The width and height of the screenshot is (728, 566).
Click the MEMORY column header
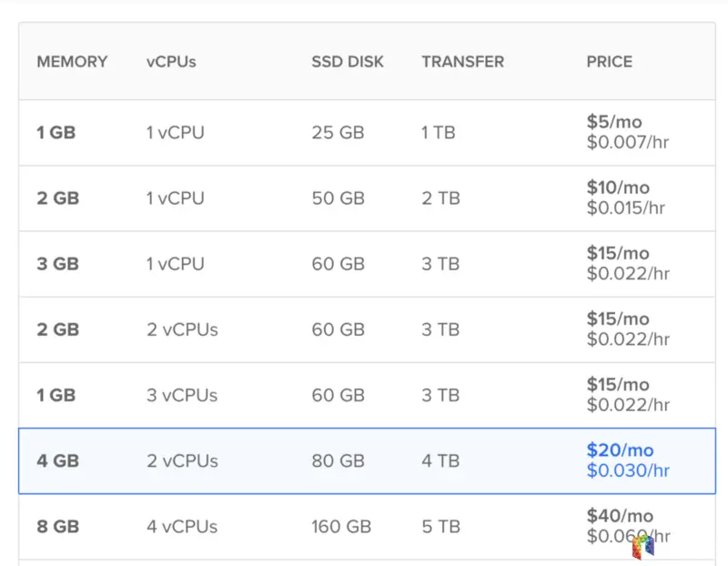[x=72, y=62]
